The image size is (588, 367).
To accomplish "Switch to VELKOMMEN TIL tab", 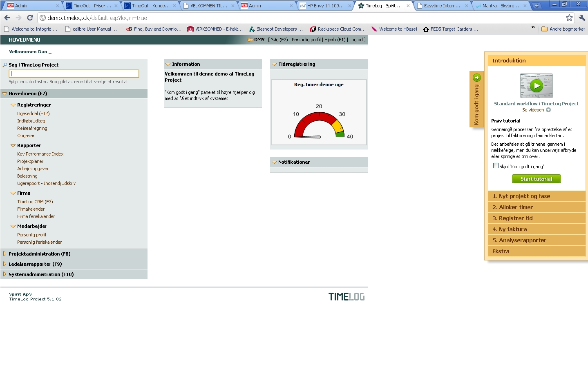I will [x=208, y=6].
